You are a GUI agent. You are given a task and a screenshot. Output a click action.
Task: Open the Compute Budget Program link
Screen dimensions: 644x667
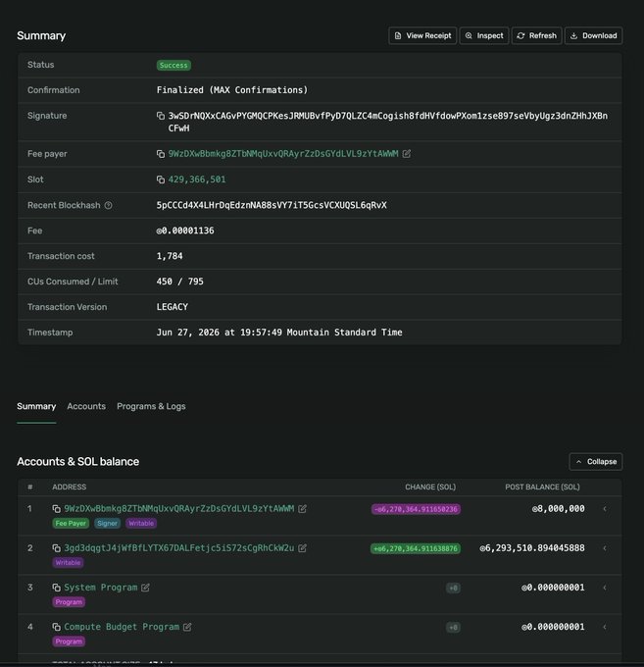122,627
